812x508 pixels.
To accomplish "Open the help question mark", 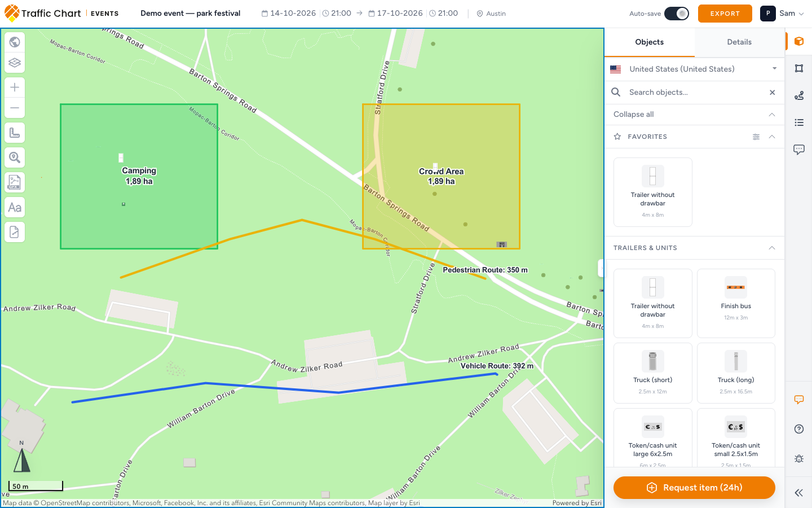I will [x=799, y=429].
